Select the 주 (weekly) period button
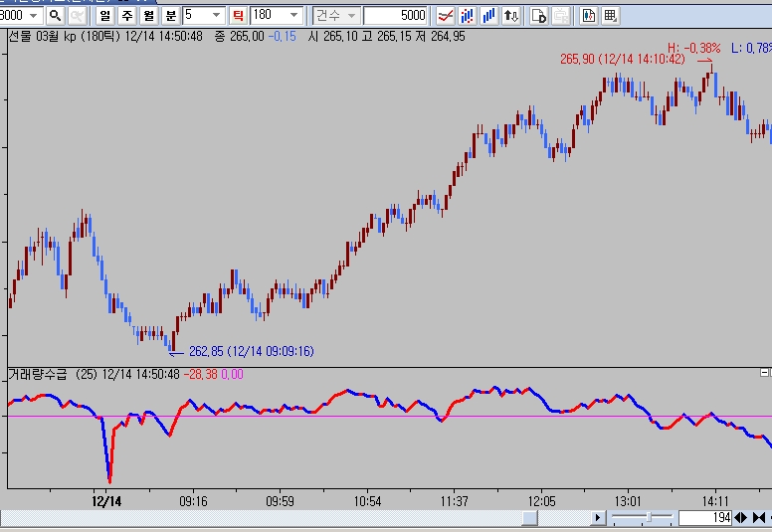Screen dimensions: 772x532 (x=126, y=15)
